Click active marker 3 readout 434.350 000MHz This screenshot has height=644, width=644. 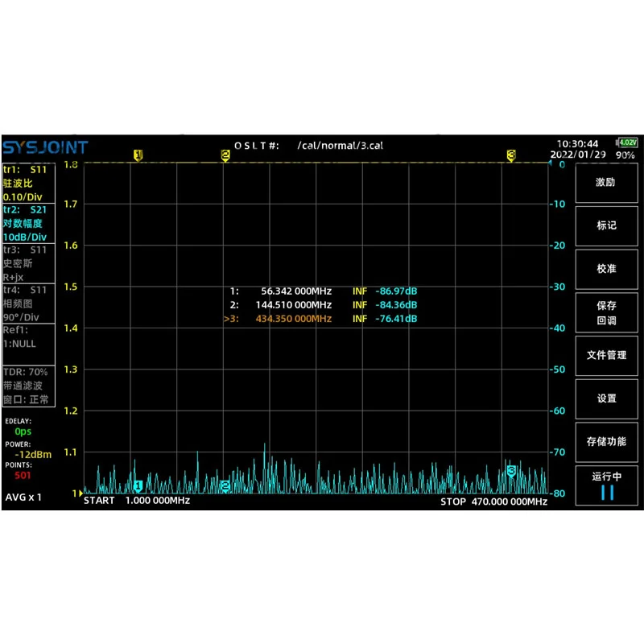[x=293, y=319]
